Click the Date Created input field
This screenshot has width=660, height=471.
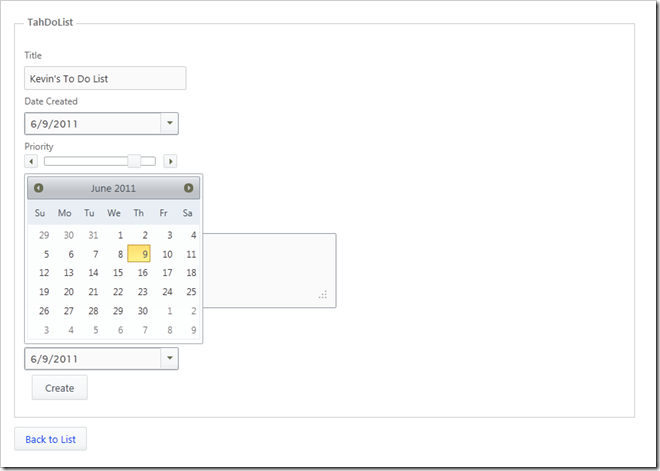[93, 123]
